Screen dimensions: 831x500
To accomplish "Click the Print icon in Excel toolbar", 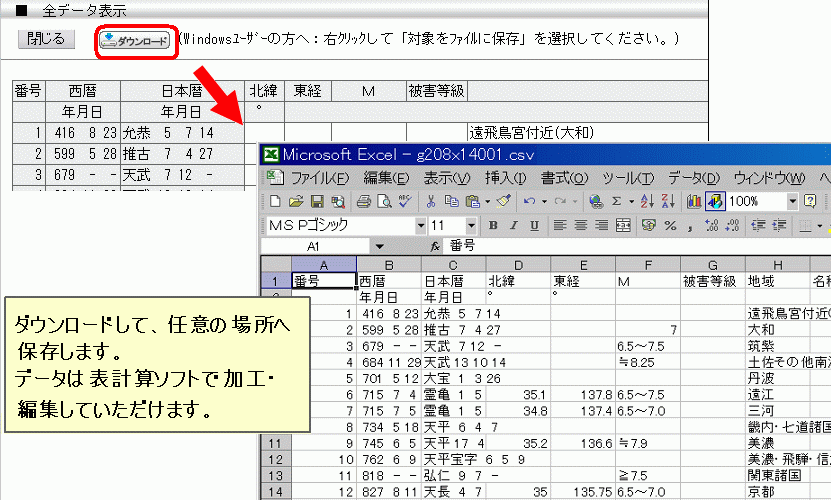I will point(364,201).
